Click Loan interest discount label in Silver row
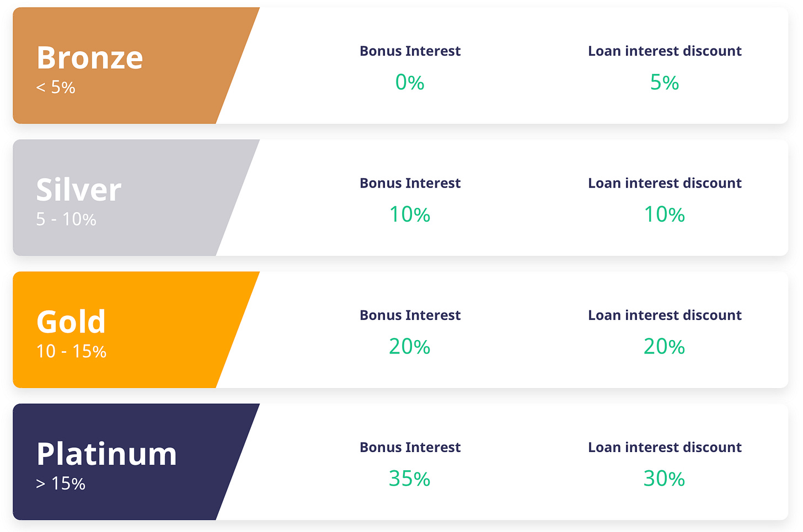The width and height of the screenshot is (803, 532). tap(665, 183)
